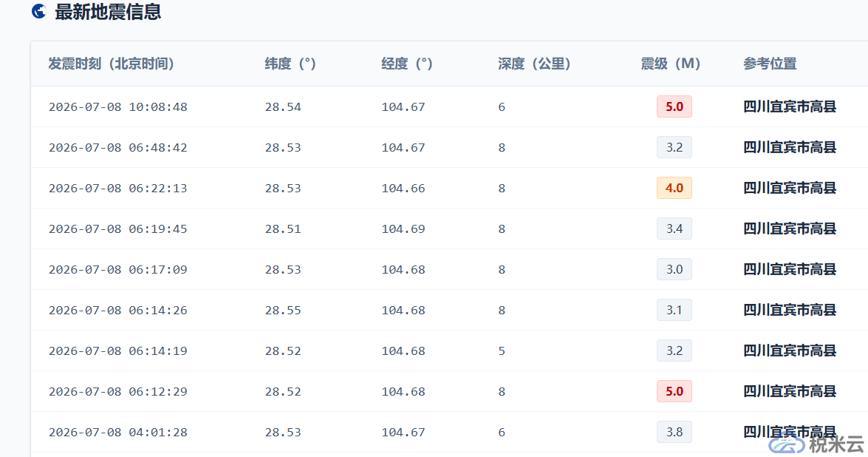Click the 3.2 magnitude badge at 06:48:42
This screenshot has height=457, width=868.
point(674,147)
